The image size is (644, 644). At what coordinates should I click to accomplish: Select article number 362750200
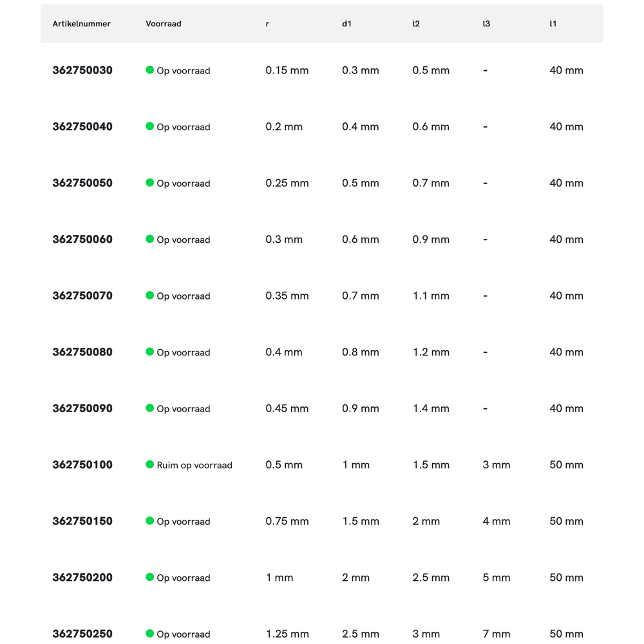[x=82, y=578]
